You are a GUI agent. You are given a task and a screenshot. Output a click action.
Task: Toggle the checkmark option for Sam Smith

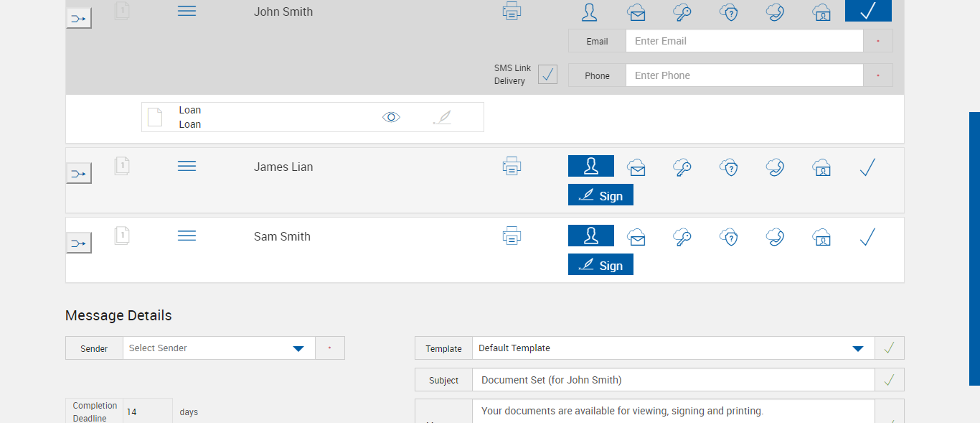[867, 237]
